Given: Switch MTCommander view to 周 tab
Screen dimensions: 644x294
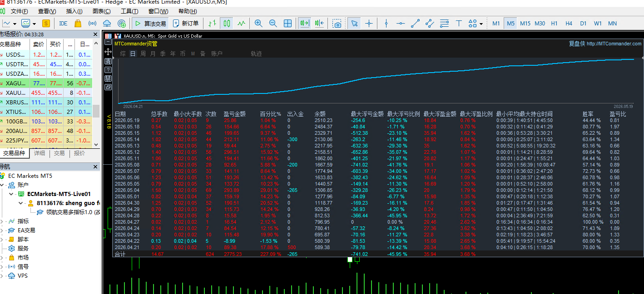Looking at the screenshot, I should point(143,54).
